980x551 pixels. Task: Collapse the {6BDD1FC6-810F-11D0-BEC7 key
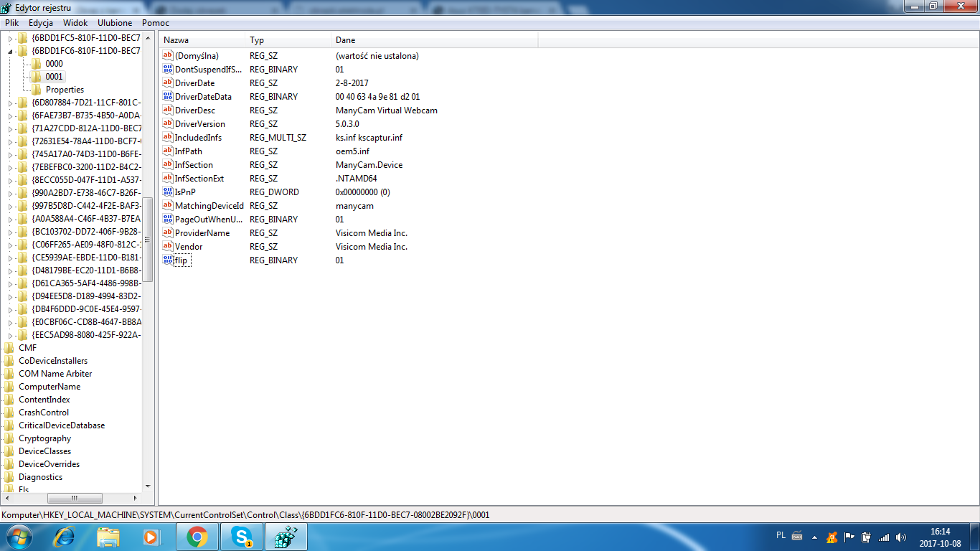pyautogui.click(x=10, y=51)
